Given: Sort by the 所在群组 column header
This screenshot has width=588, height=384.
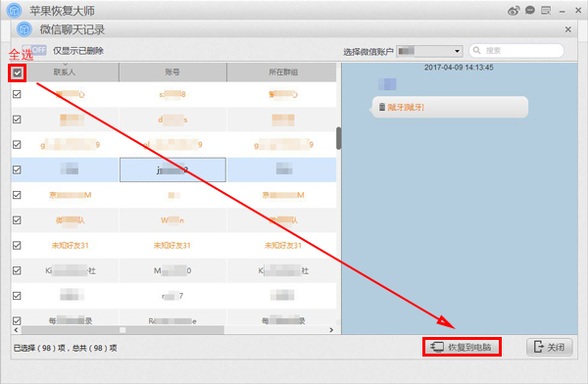Looking at the screenshot, I should click(283, 72).
